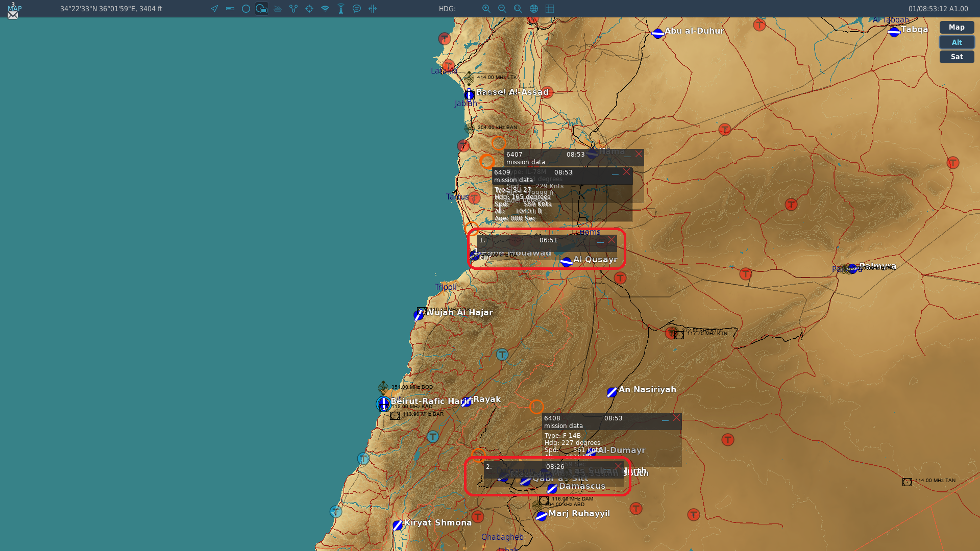The width and height of the screenshot is (980, 551).
Task: Switch to Alt view mode
Action: pos(957,42)
